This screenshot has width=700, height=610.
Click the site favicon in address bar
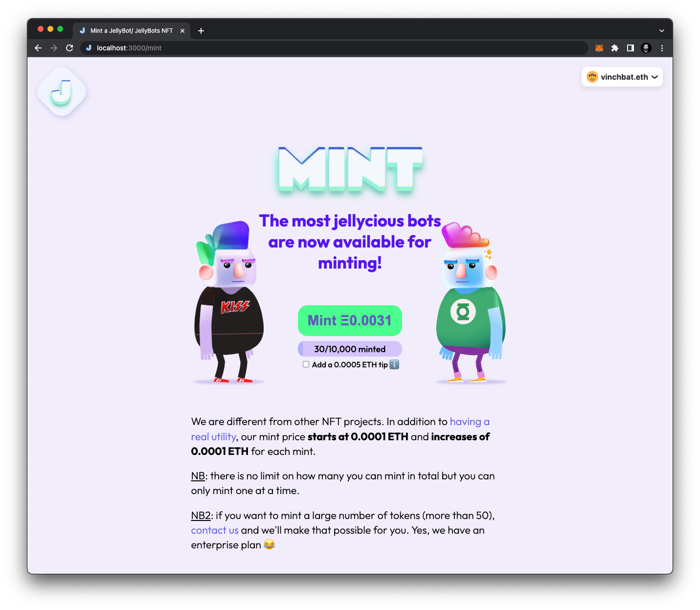(89, 48)
